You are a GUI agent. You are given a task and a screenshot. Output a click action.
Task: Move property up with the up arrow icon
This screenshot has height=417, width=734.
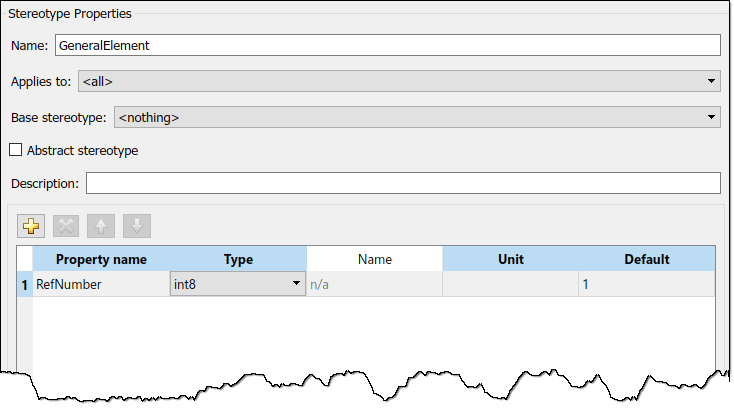click(x=101, y=226)
